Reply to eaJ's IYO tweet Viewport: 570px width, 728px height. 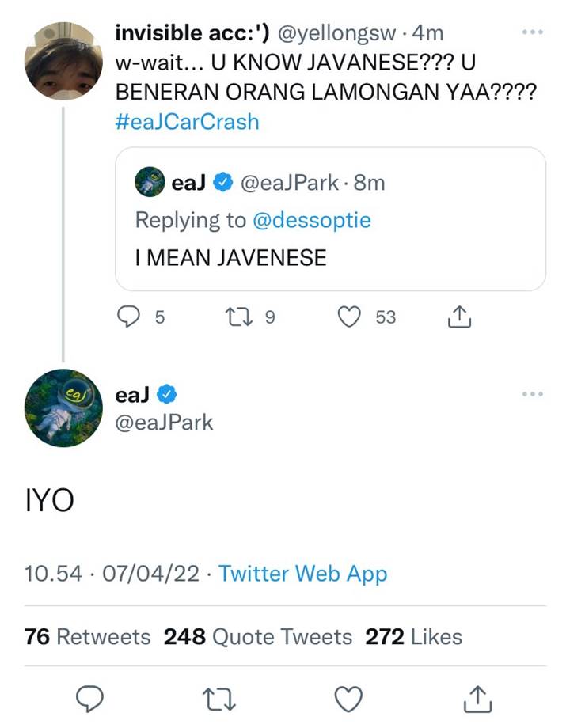tap(90, 699)
